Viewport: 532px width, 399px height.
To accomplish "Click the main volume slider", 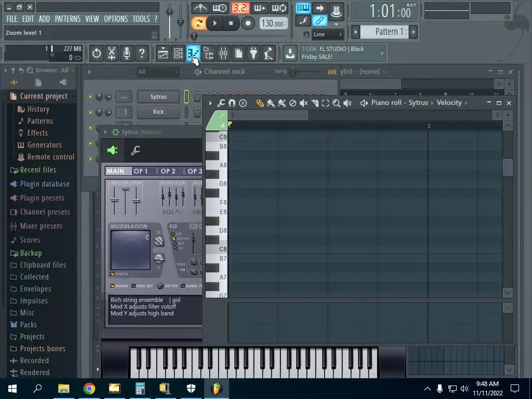I will click(169, 12).
